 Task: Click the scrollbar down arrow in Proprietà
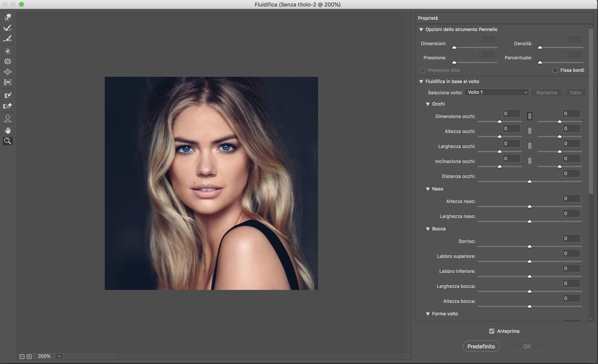pyautogui.click(x=591, y=319)
